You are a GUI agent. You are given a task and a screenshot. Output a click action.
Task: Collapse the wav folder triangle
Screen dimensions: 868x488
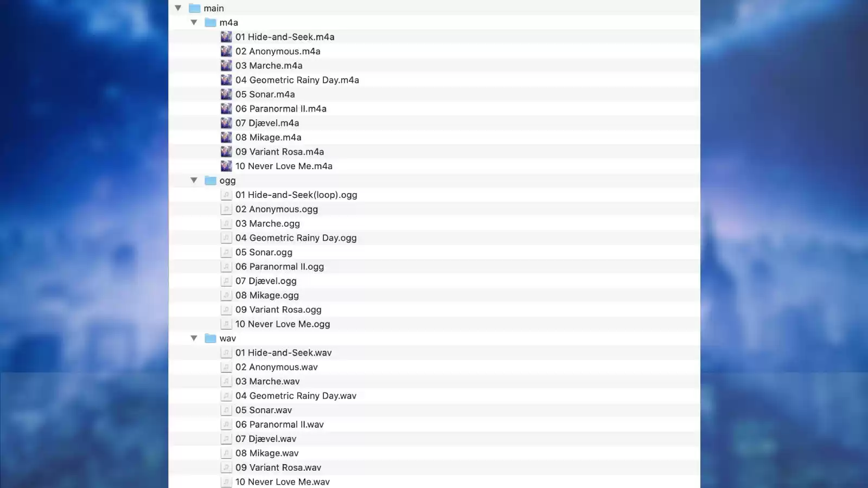pyautogui.click(x=194, y=338)
